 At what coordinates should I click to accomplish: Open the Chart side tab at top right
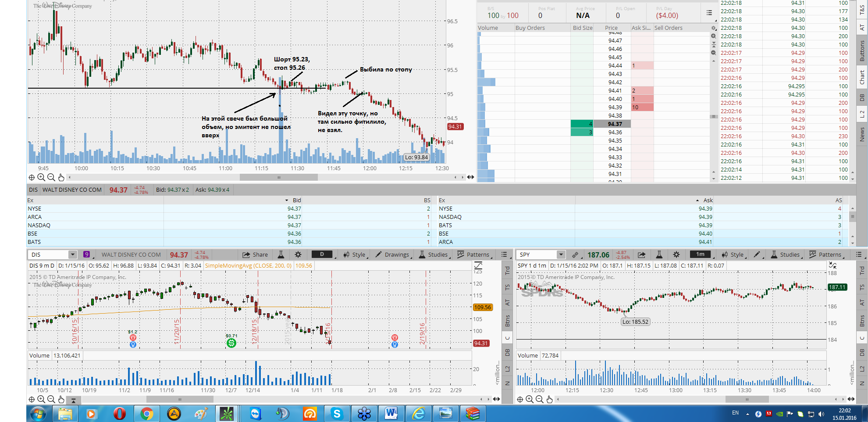(x=862, y=77)
